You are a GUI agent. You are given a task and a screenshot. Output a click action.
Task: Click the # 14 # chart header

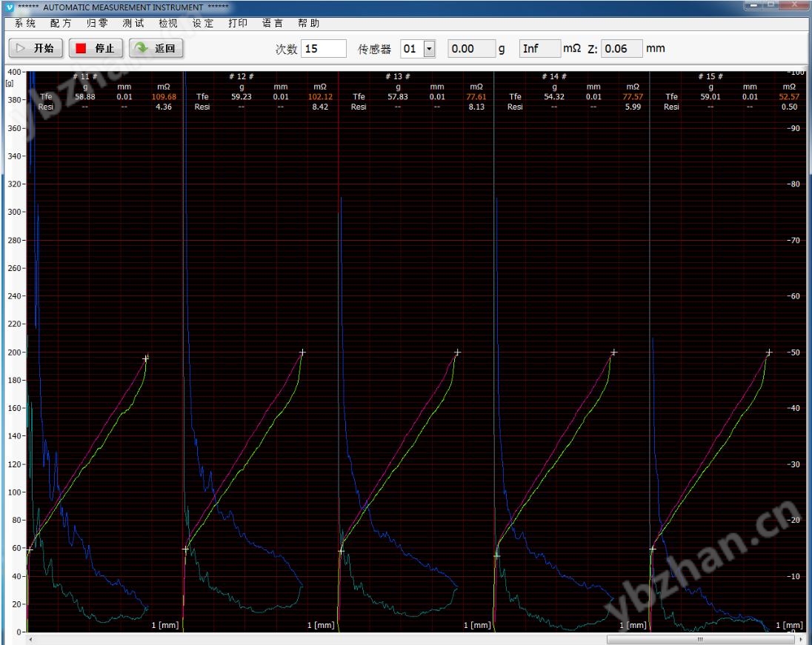tap(554, 76)
